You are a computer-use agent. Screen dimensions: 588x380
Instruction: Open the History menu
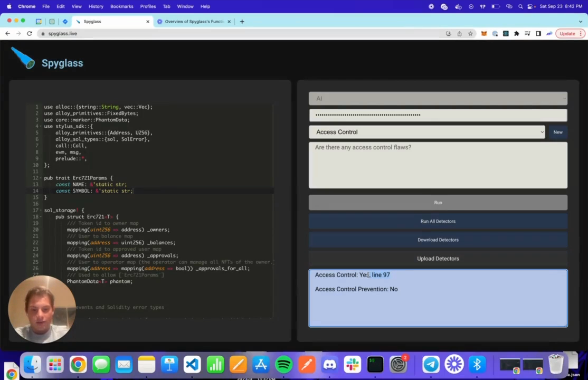pyautogui.click(x=96, y=6)
